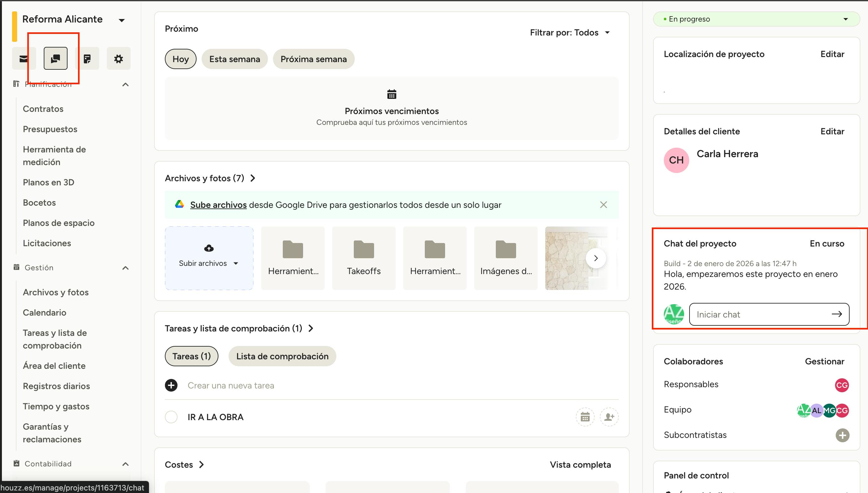The width and height of the screenshot is (868, 493).
Task: Switch to Lista de comprobación tab
Action: point(282,356)
